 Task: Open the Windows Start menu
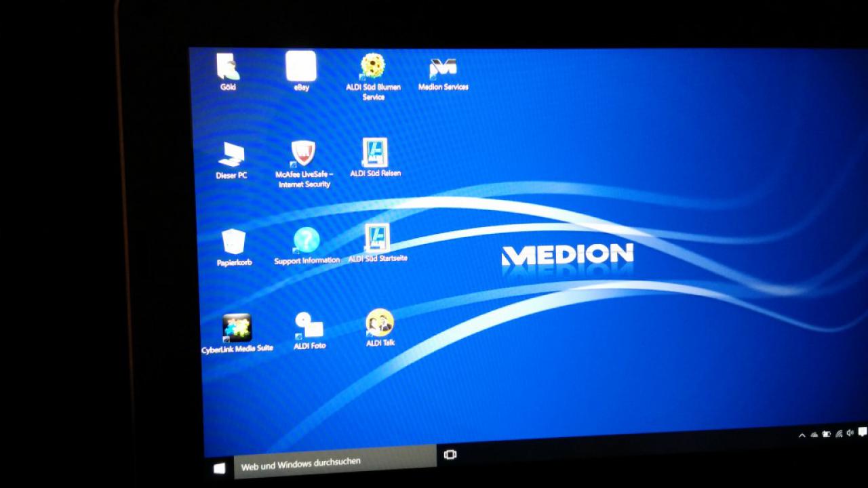[219, 468]
